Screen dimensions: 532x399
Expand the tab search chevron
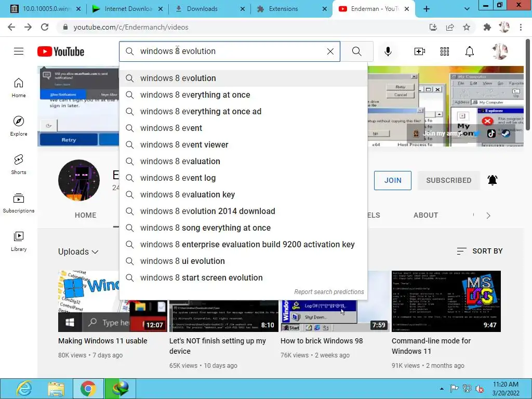[x=467, y=9]
